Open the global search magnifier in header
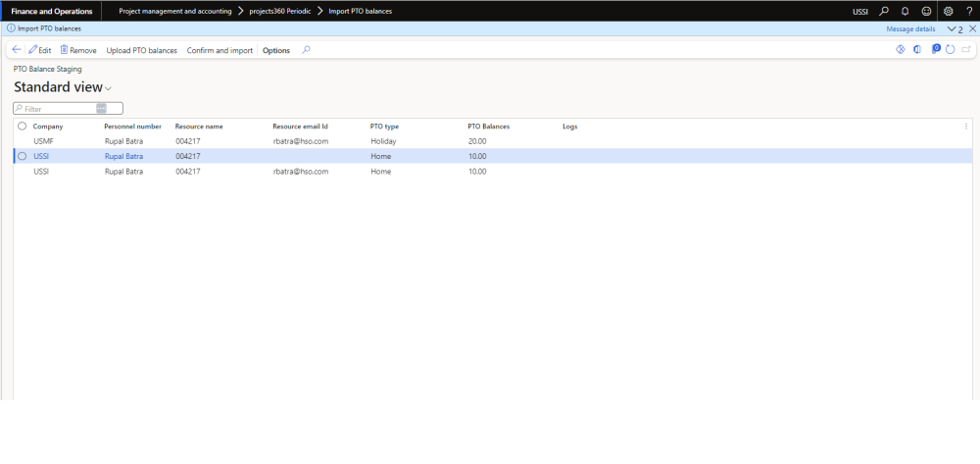This screenshot has height=464, width=980. tap(884, 11)
